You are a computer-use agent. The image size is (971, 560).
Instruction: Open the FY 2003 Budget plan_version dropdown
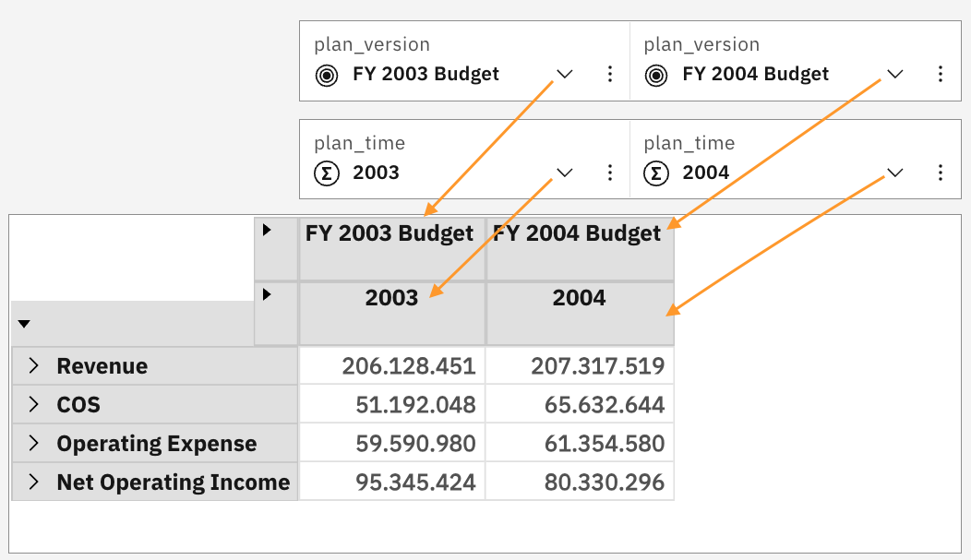(565, 75)
